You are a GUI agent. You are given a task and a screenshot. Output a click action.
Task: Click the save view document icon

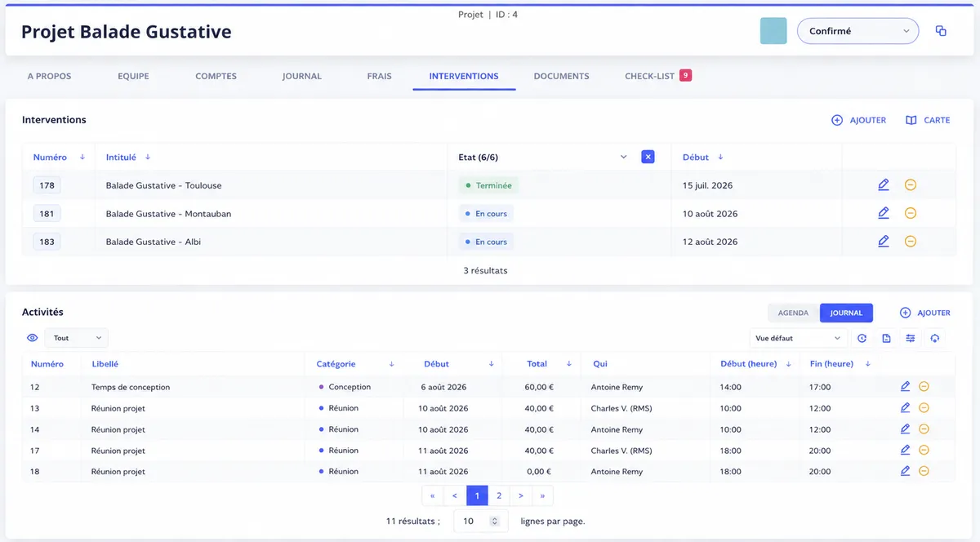(886, 338)
